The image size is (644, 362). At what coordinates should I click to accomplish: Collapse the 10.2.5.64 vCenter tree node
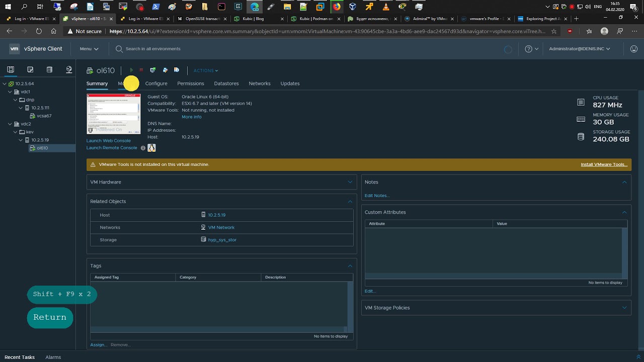click(5, 83)
